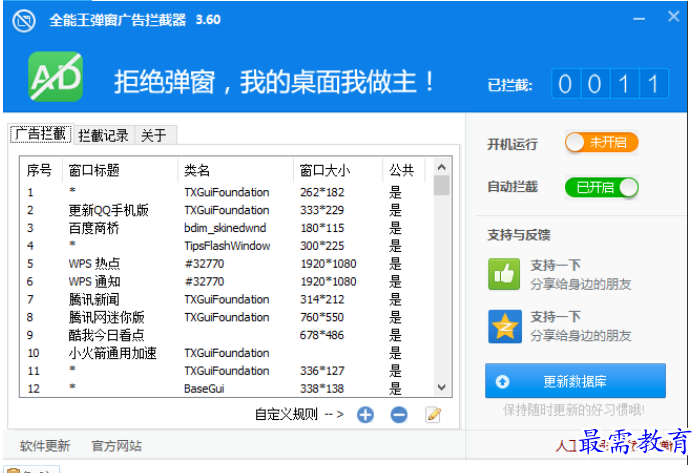Viewport: 700px width, 473px height.
Task: Open the 官方网站 link
Action: 117,445
